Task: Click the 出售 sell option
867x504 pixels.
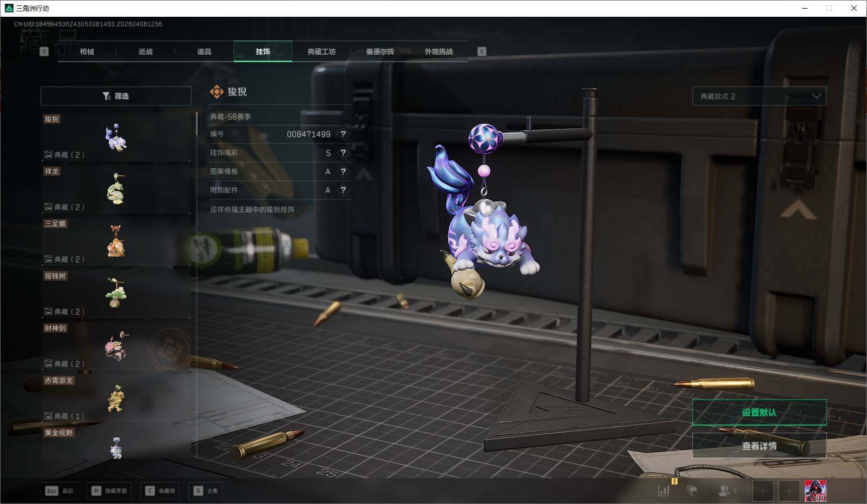Action: (x=206, y=491)
